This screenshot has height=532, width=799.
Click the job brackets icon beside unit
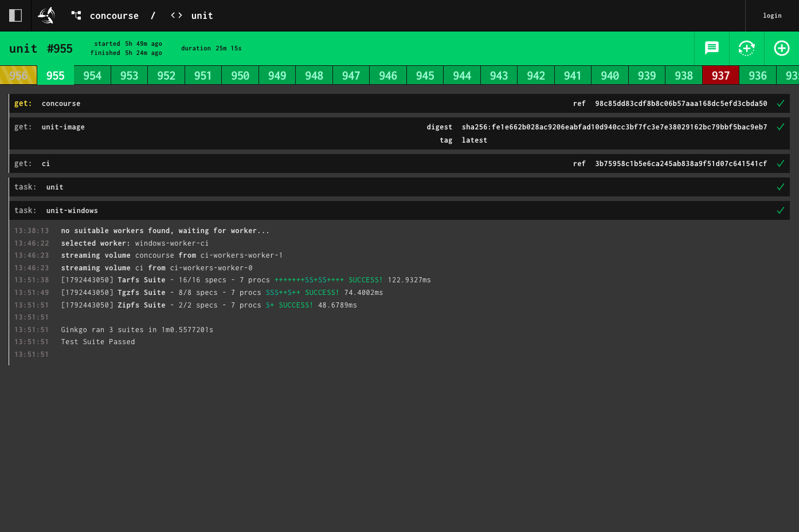(x=177, y=15)
